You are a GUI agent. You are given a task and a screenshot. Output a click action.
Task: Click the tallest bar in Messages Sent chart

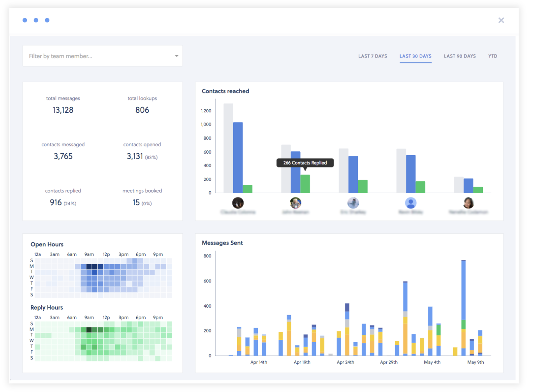(463, 308)
